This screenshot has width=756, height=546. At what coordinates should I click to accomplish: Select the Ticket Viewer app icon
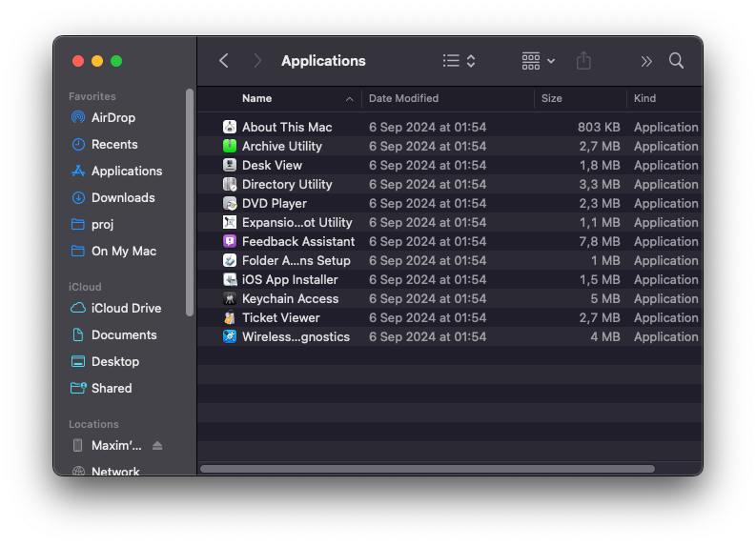tap(230, 317)
